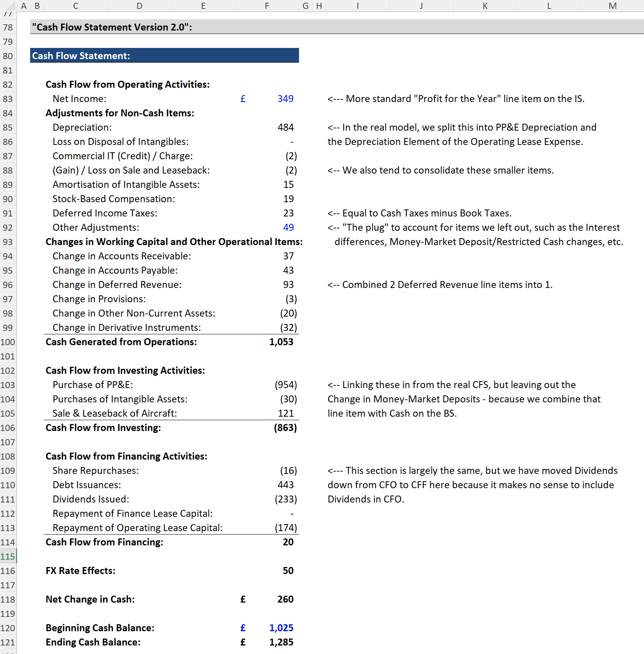Select Cash Flow from Financing total 20

click(x=288, y=542)
